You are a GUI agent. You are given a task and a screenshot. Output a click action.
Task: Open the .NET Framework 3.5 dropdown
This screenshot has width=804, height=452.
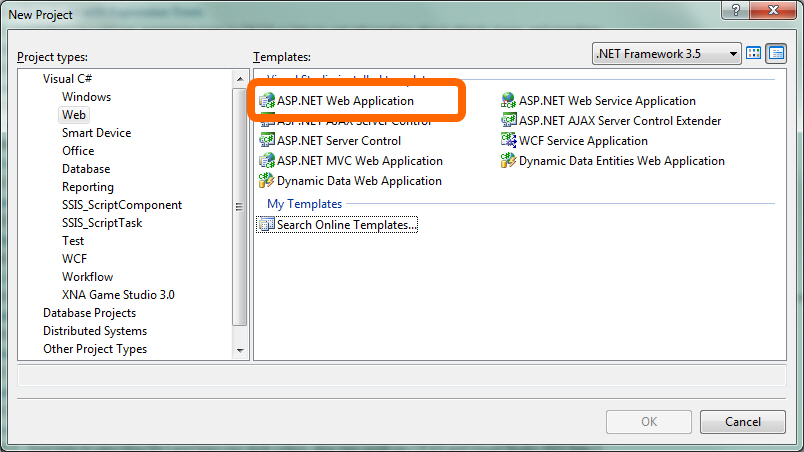pos(667,53)
